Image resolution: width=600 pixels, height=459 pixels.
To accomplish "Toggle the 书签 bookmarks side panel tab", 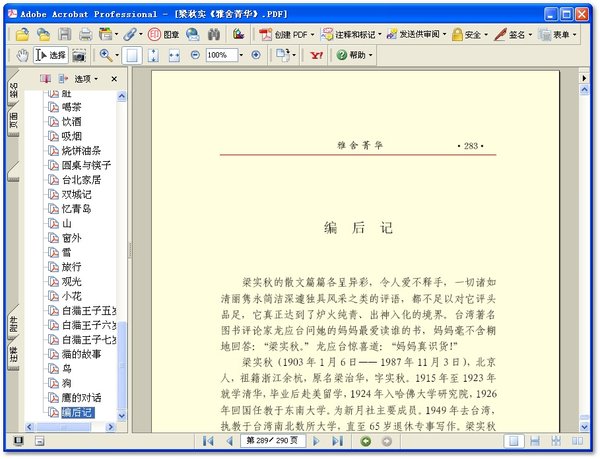I will pyautogui.click(x=14, y=92).
